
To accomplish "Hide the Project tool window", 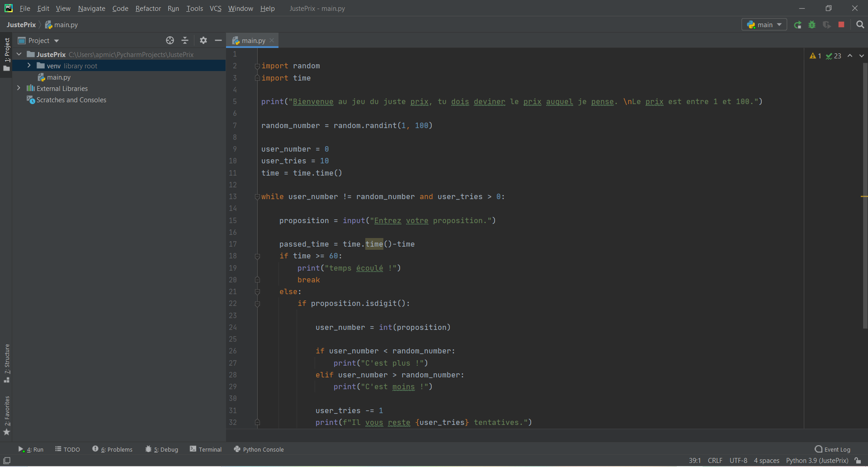I will pyautogui.click(x=218, y=40).
